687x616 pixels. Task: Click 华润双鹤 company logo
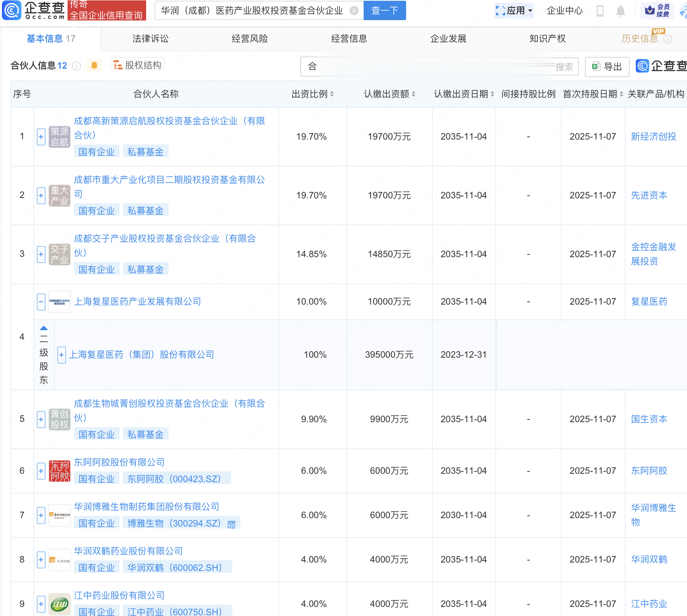60,560
